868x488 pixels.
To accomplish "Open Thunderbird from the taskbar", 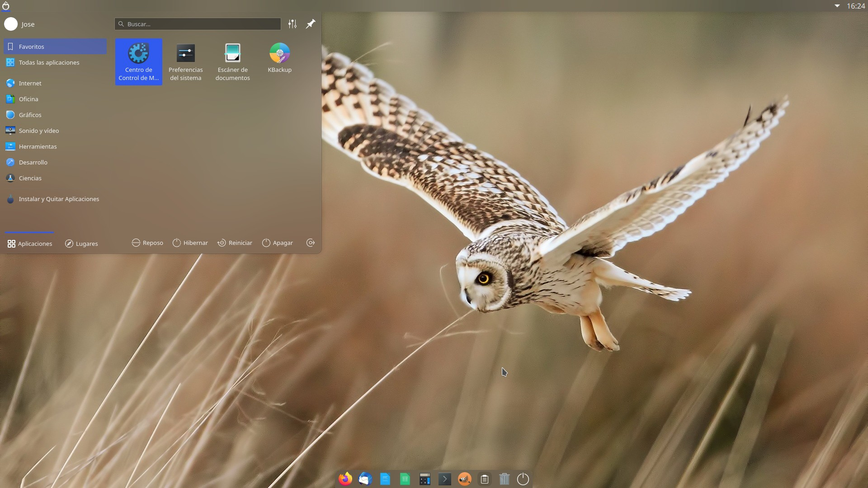I will click(x=365, y=479).
